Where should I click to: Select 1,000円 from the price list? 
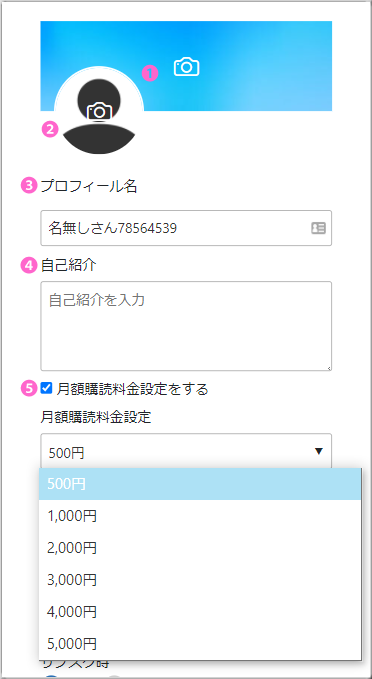(x=200, y=516)
